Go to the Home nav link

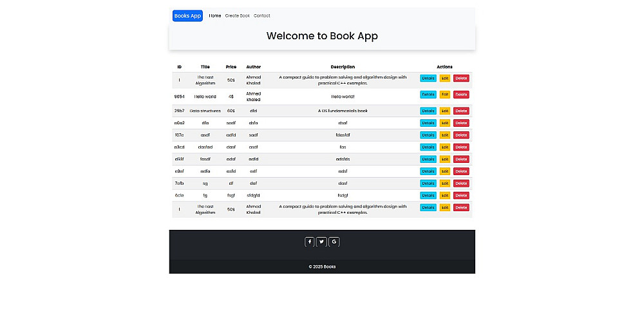tap(215, 15)
